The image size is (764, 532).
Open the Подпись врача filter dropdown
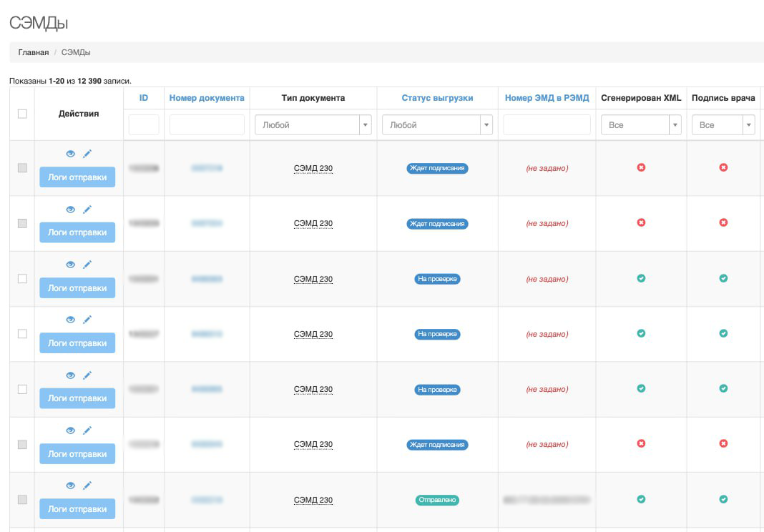723,125
